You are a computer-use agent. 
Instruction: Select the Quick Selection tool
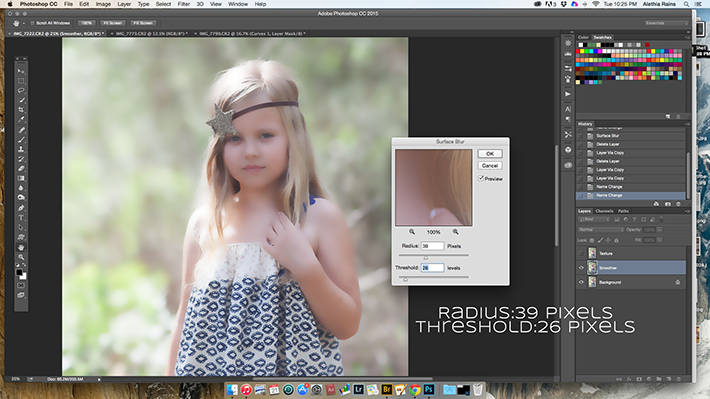click(x=21, y=100)
